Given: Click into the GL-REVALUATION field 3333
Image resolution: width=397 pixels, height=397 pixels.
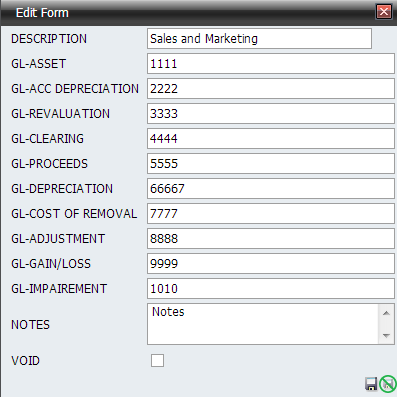Looking at the screenshot, I should [x=271, y=114].
